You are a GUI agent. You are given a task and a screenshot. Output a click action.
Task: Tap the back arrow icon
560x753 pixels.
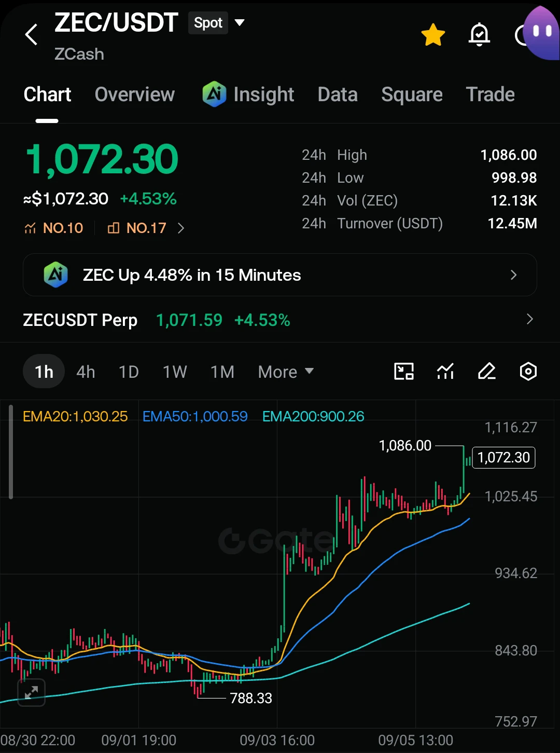(x=31, y=35)
